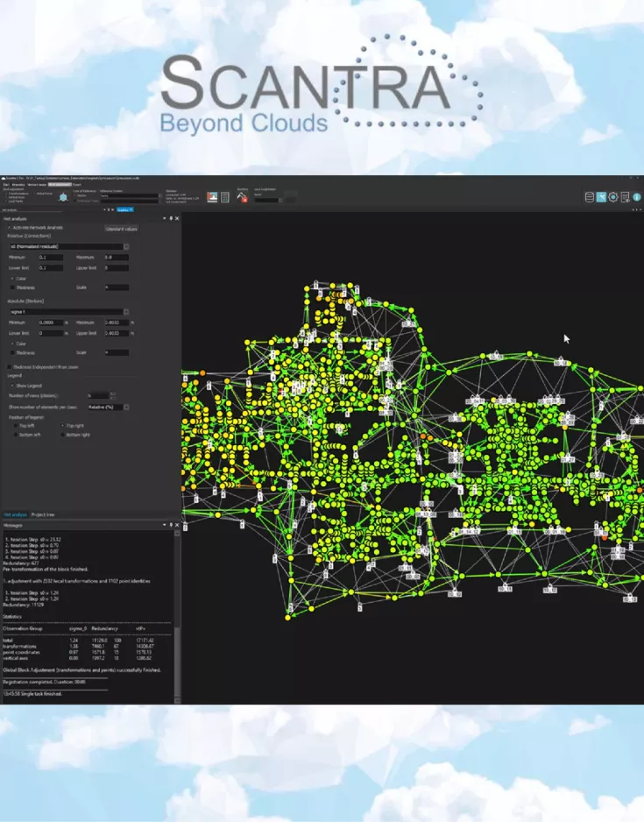Viewport: 644px width, 822px height.
Task: Decrease number of classes stepper
Action: click(x=112, y=397)
